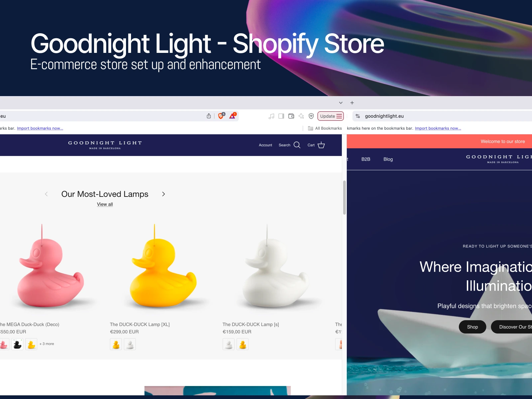
Task: Open the shopping cart basket icon
Action: click(x=321, y=145)
